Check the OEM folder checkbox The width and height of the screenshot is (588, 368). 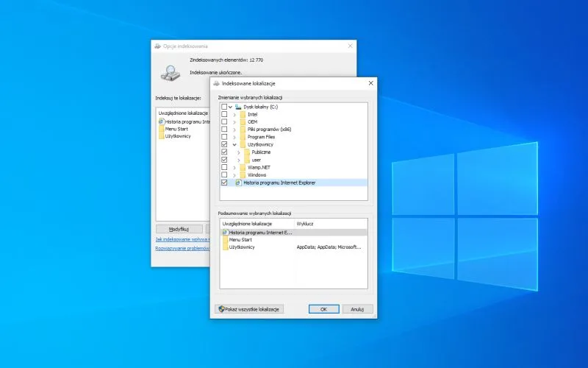click(224, 122)
